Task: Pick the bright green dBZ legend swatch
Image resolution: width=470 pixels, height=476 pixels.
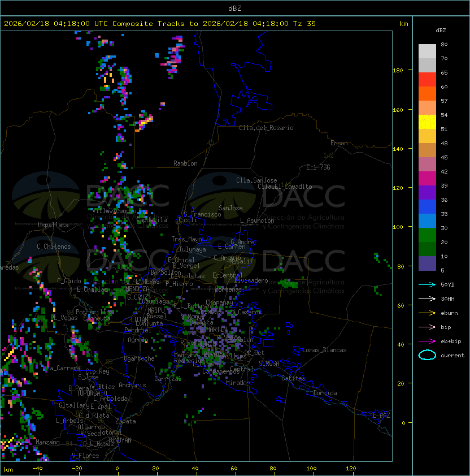Action: [427, 235]
